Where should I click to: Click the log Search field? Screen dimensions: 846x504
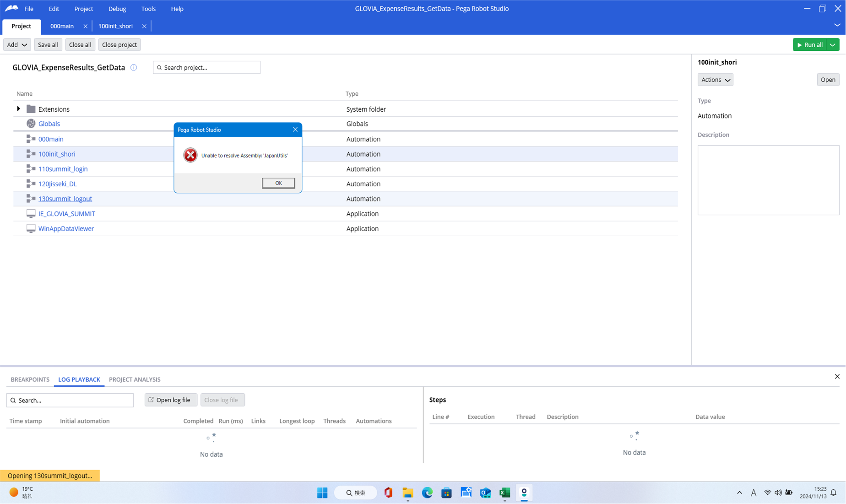pyautogui.click(x=70, y=400)
